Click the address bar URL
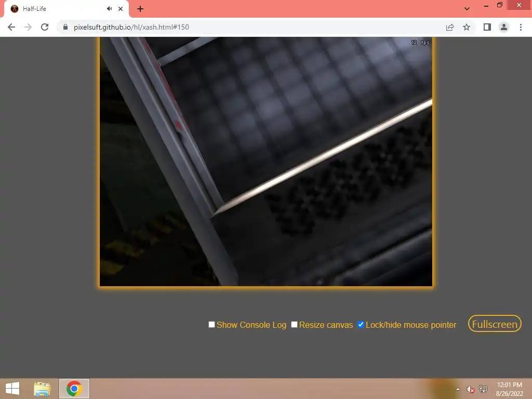 coord(131,27)
